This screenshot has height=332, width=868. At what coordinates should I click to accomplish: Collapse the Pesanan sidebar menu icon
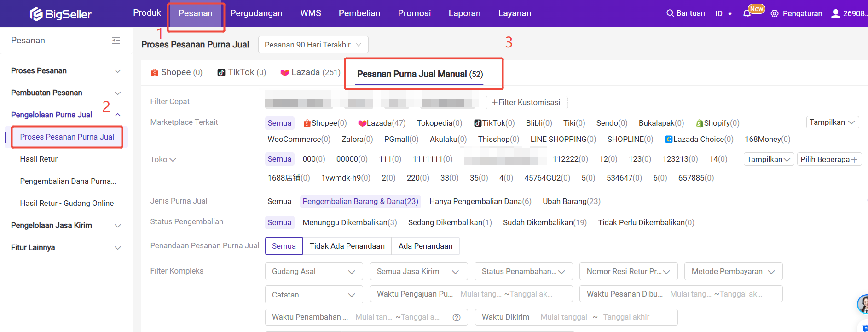pos(116,41)
